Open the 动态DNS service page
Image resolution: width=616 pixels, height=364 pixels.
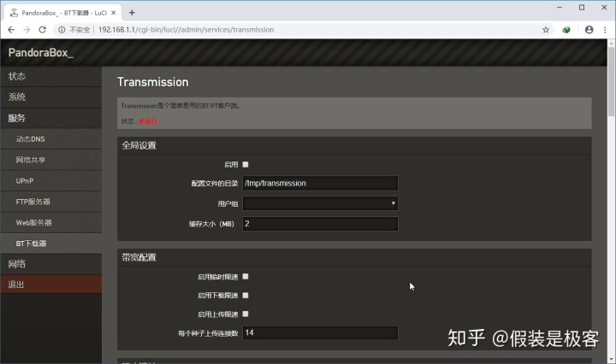pos(51,139)
